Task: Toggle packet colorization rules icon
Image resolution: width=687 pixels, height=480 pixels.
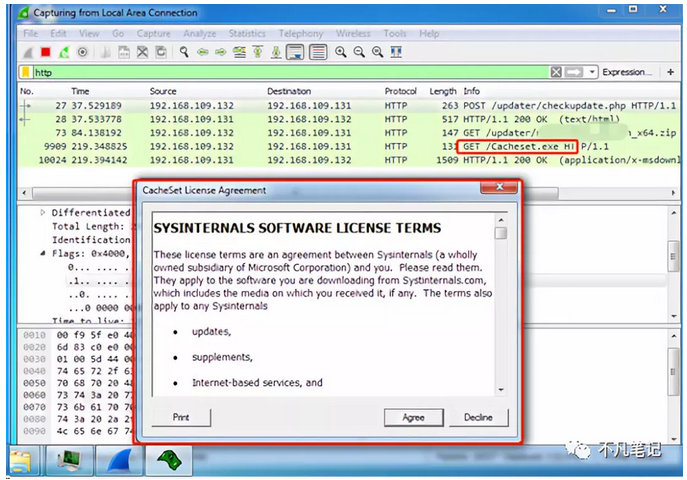Action: pyautogui.click(x=318, y=52)
